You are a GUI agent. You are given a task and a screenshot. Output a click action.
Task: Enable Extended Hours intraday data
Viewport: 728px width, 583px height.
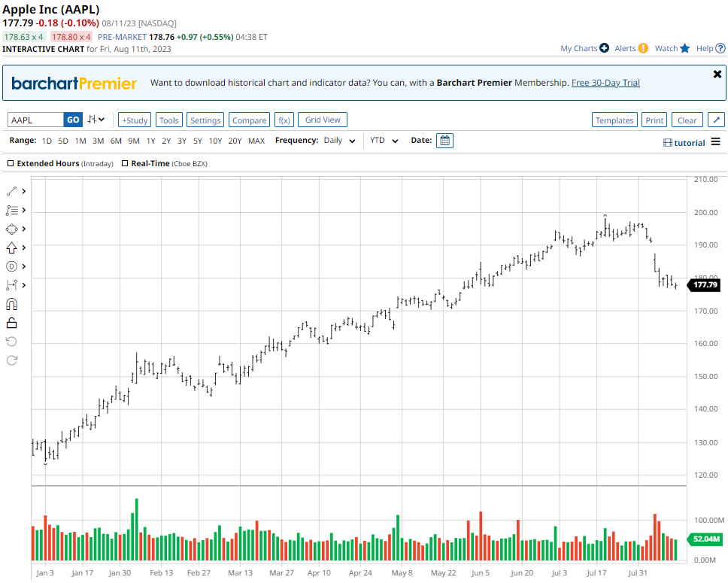[x=11, y=163]
